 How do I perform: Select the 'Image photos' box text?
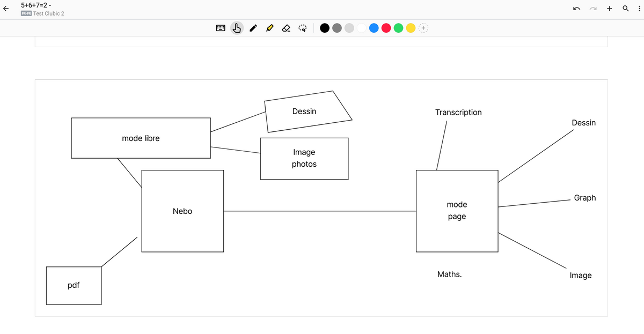point(304,158)
